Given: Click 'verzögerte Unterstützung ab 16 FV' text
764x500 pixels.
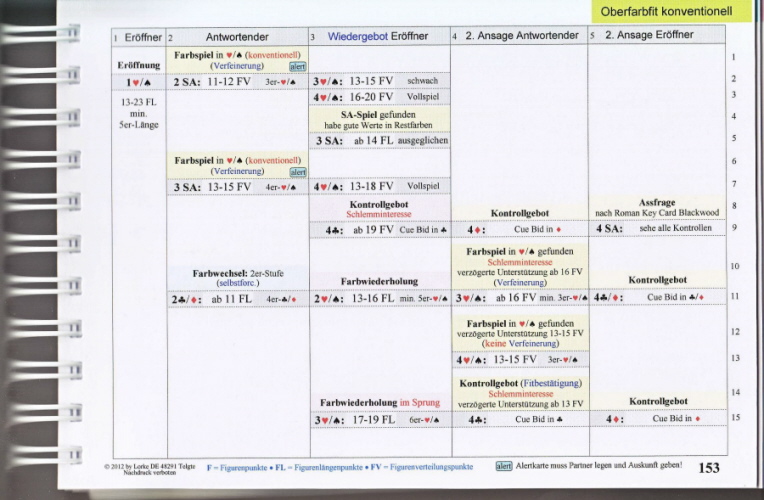Looking at the screenshot, I should click(x=519, y=272).
